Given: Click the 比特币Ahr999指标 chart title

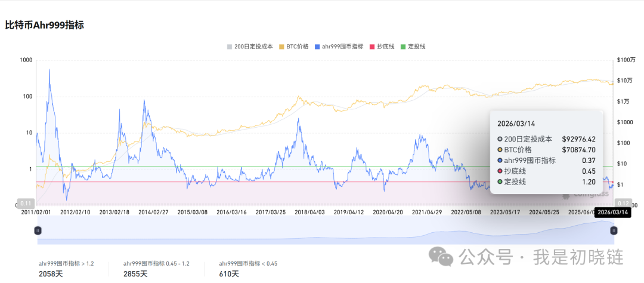Looking at the screenshot, I should tap(44, 26).
